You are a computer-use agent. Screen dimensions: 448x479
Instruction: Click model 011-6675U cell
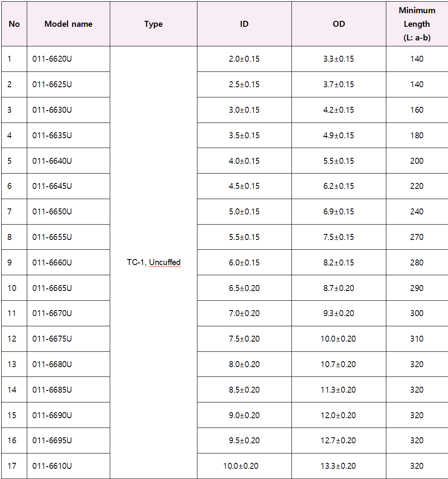tap(52, 339)
